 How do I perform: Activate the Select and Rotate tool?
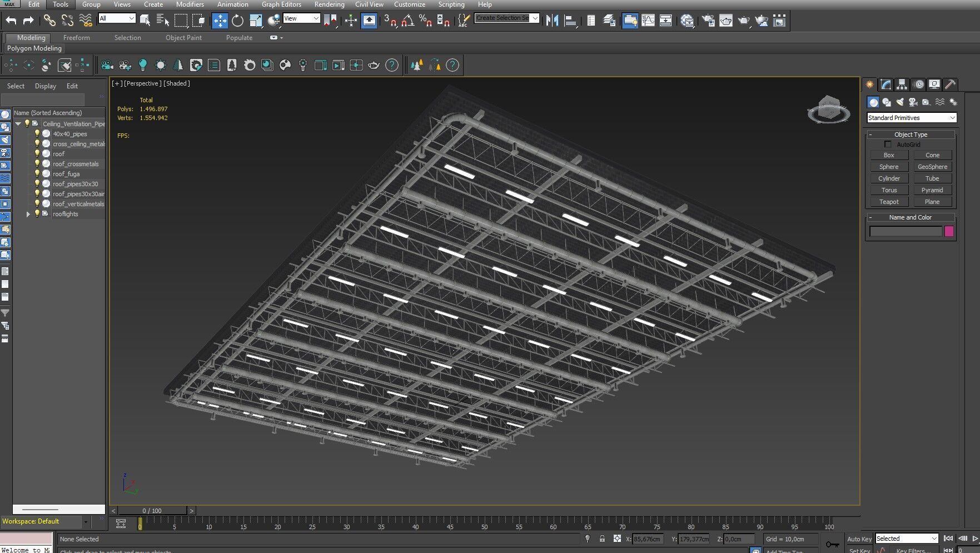[x=237, y=21]
